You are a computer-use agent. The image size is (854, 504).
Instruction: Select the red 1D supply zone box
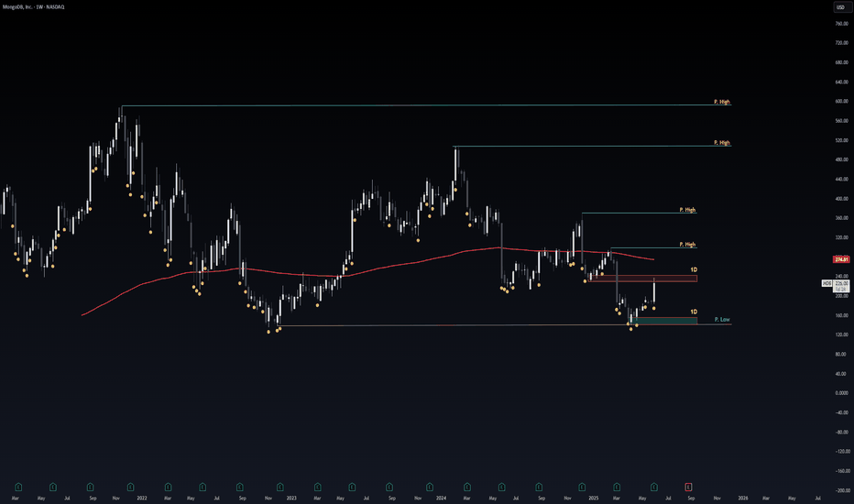[642, 279]
